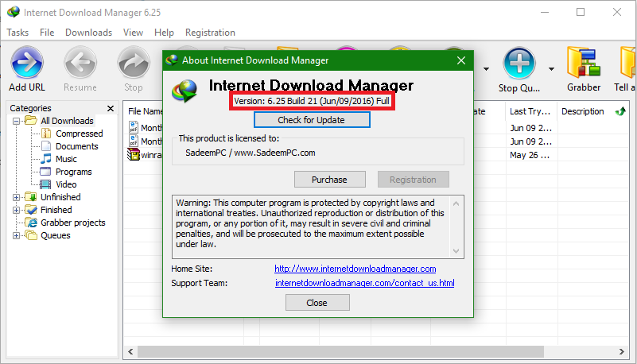
Task: Open the Grabber tool icon
Action: tap(584, 63)
